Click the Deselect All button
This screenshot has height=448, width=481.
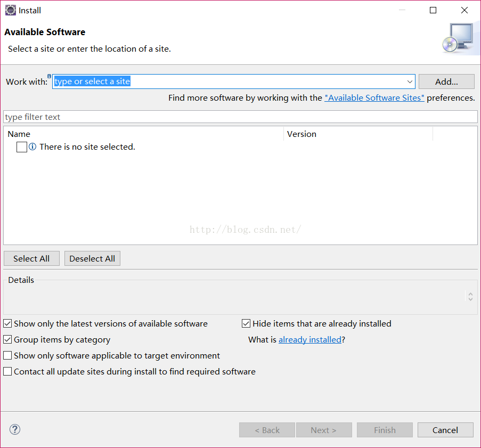[92, 258]
